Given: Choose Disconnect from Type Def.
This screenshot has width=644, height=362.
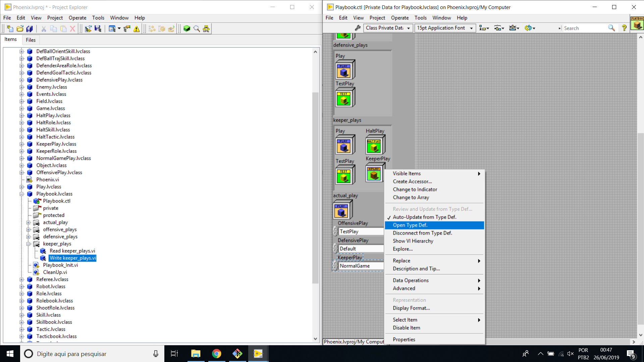Looking at the screenshot, I should (x=434, y=233).
